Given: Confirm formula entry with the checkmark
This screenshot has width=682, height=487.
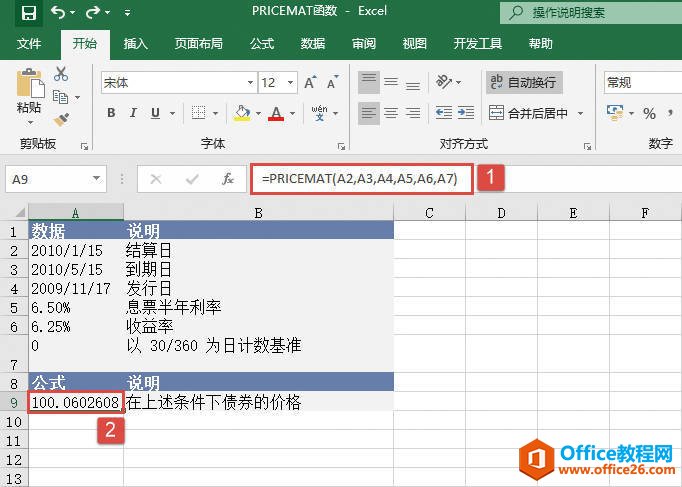Looking at the screenshot, I should point(192,179).
